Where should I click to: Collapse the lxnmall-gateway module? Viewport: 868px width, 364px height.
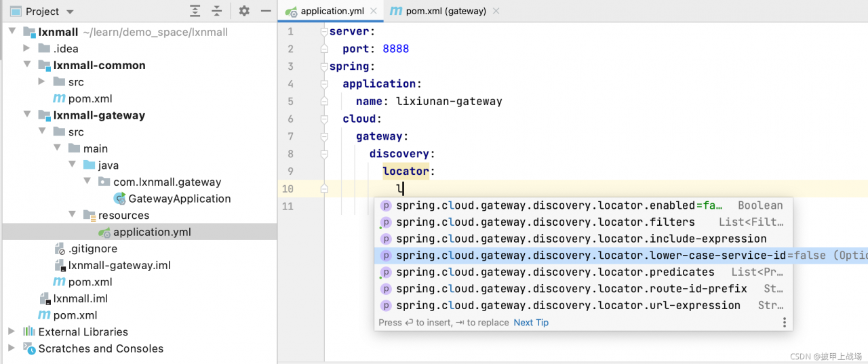pos(26,115)
